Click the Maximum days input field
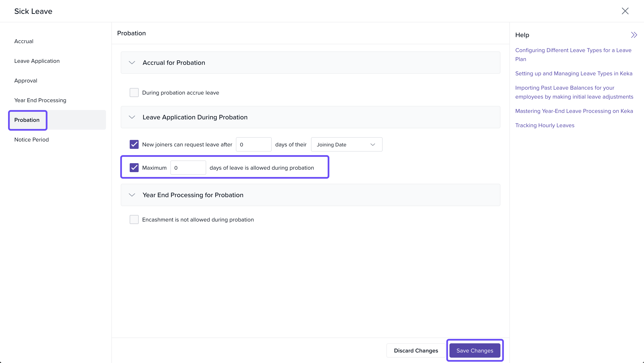Image resolution: width=644 pixels, height=363 pixels. [188, 168]
